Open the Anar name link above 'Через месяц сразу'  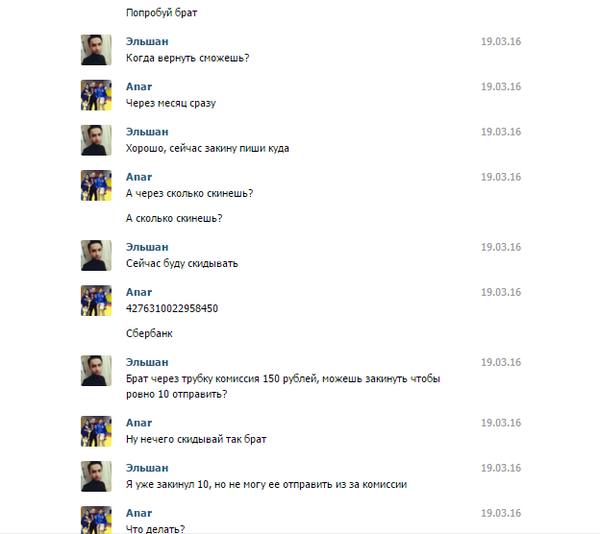(139, 87)
